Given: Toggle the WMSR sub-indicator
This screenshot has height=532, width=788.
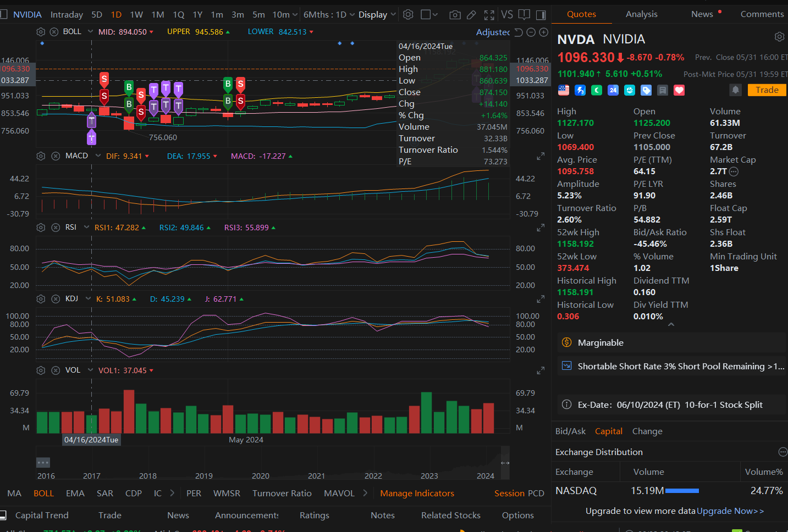Looking at the screenshot, I should click(227, 494).
